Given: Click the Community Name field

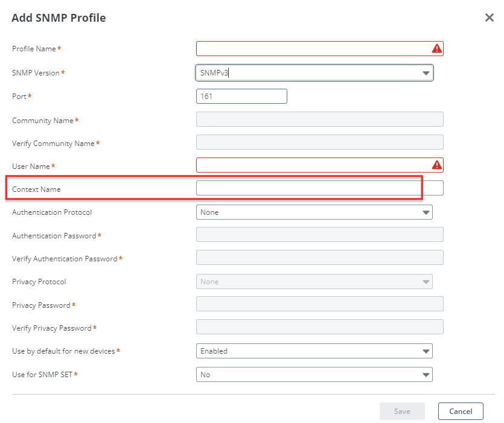Looking at the screenshot, I should tap(319, 119).
